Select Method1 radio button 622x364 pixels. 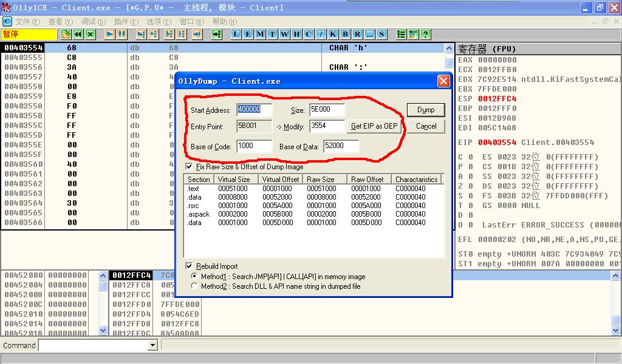click(194, 276)
